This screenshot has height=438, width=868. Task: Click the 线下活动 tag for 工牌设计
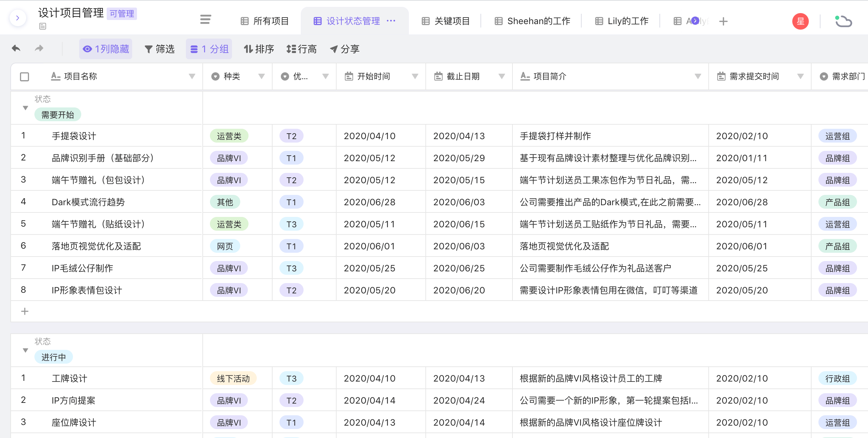[x=233, y=378]
